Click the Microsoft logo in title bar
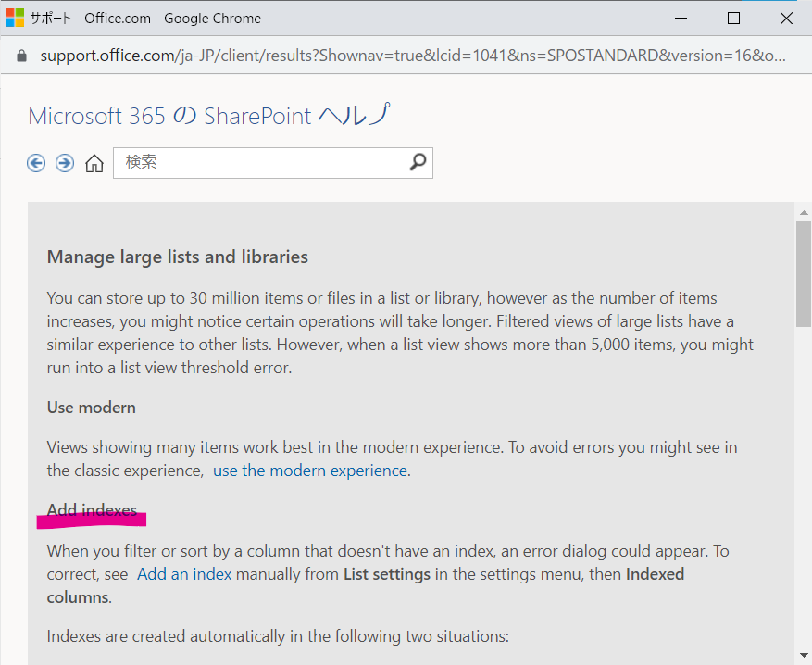Image resolution: width=812 pixels, height=665 pixels. click(15, 18)
